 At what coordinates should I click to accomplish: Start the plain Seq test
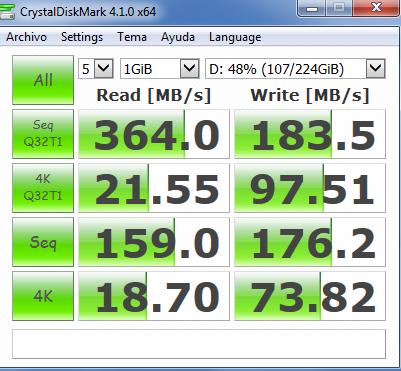(x=43, y=242)
